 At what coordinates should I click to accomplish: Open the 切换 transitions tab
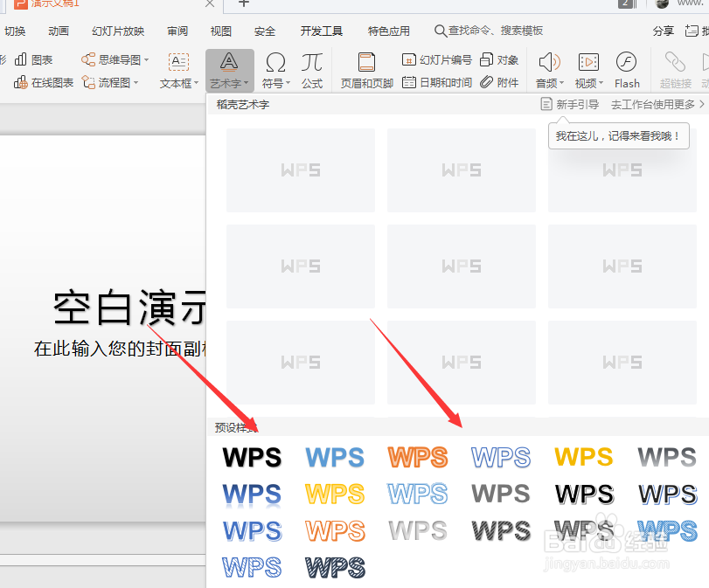point(15,31)
